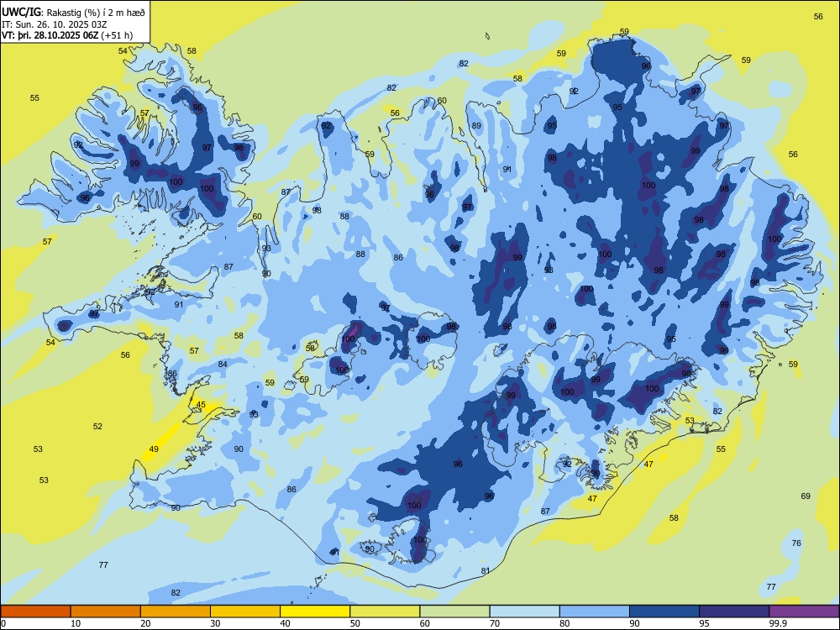Select the humidity value 69 on the map
This screenshot has height=630, width=840.
coord(806,496)
